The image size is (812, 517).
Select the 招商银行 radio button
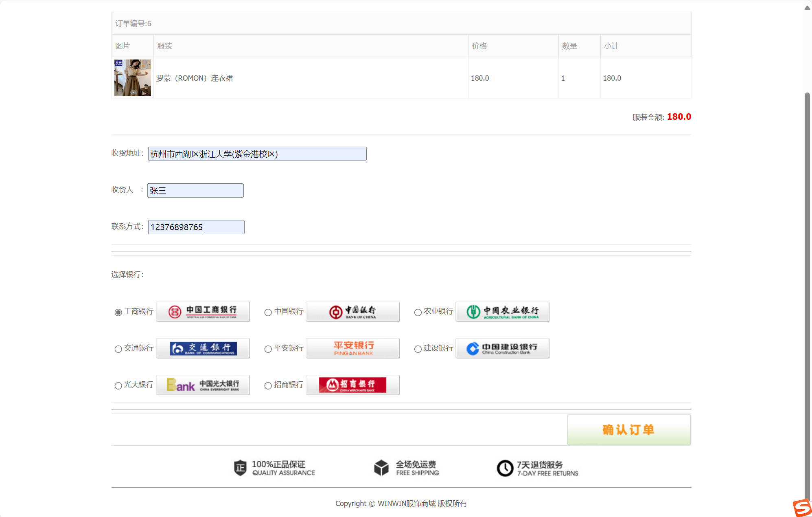268,385
